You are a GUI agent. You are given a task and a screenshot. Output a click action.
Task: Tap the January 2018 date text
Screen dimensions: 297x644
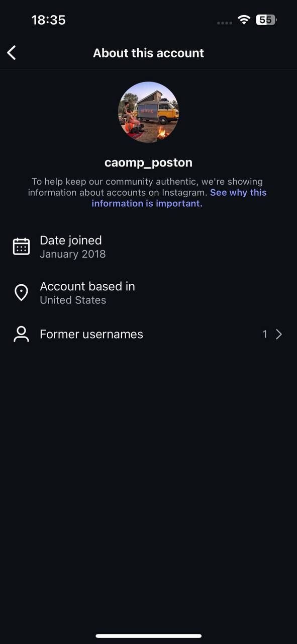73,254
